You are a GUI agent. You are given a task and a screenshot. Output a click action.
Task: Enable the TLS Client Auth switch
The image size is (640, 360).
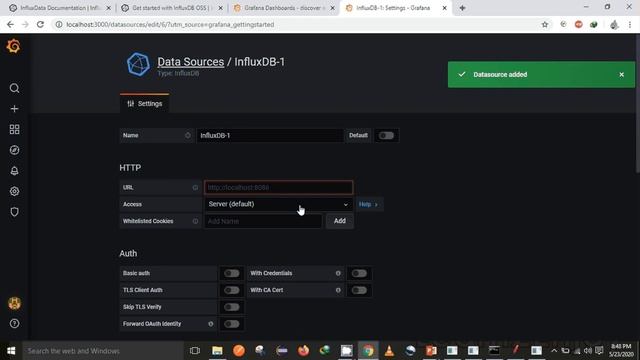[x=231, y=290]
